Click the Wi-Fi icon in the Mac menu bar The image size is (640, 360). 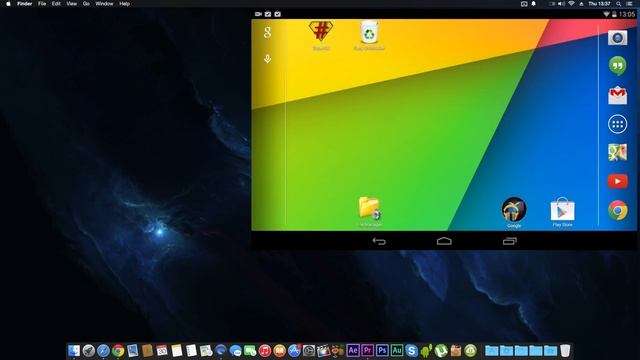(x=571, y=4)
